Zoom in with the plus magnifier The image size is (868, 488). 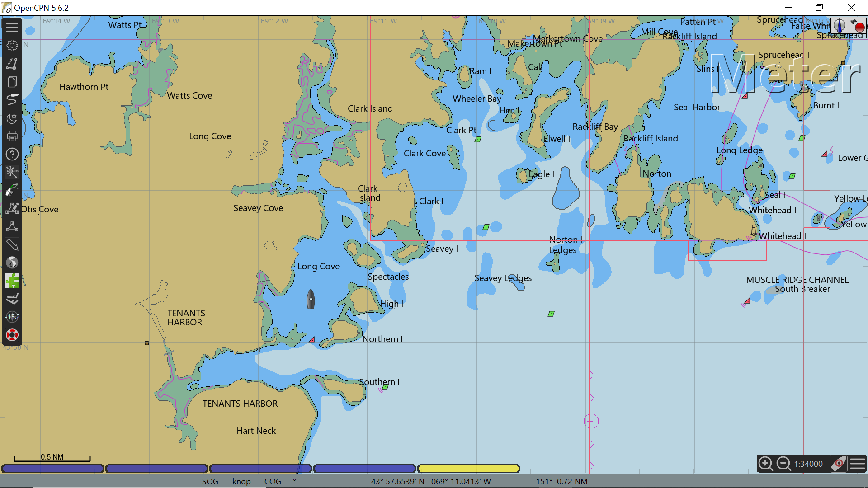click(765, 464)
